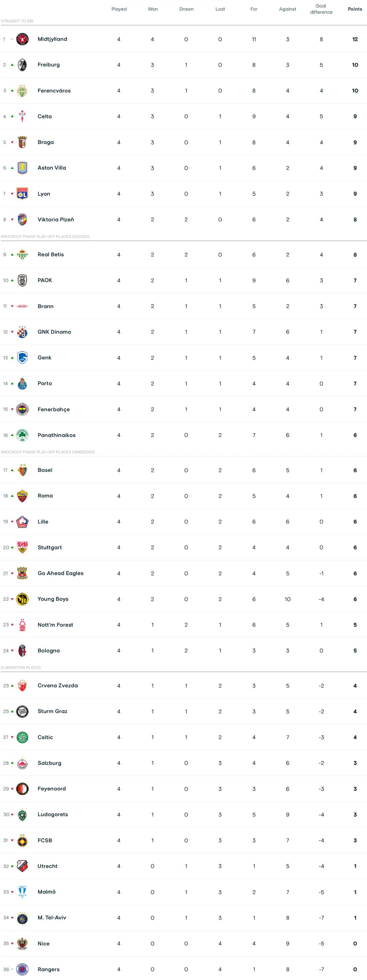Image resolution: width=367 pixels, height=980 pixels.
Task: Click the Goal difference column header
Action: click(321, 9)
